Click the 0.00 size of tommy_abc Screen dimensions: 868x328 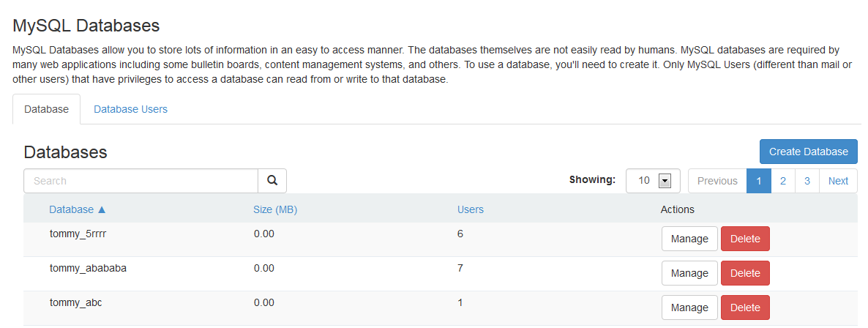tap(264, 303)
